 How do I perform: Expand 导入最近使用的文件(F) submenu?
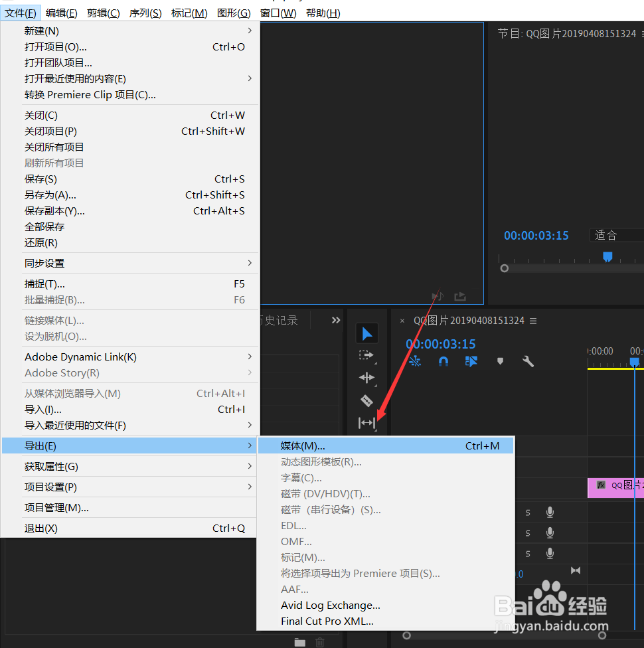pos(130,425)
